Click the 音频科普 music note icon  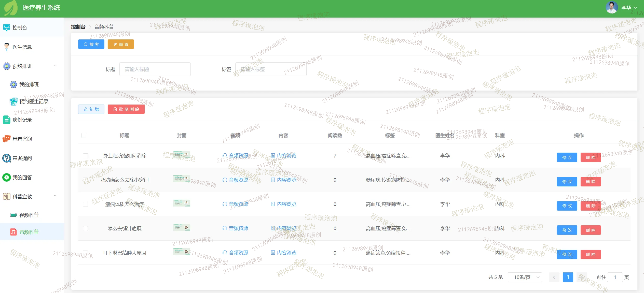(13, 232)
